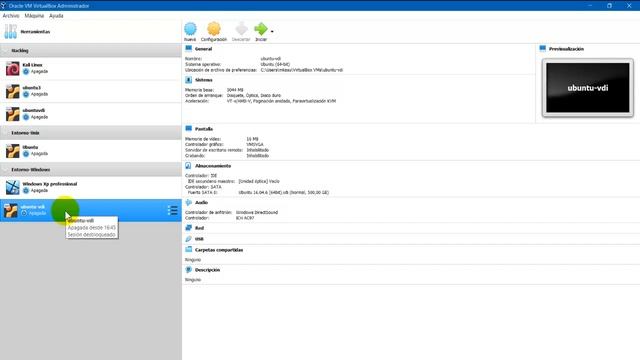Click the Descripción section heading
The width and height of the screenshot is (640, 360).
(x=207, y=270)
